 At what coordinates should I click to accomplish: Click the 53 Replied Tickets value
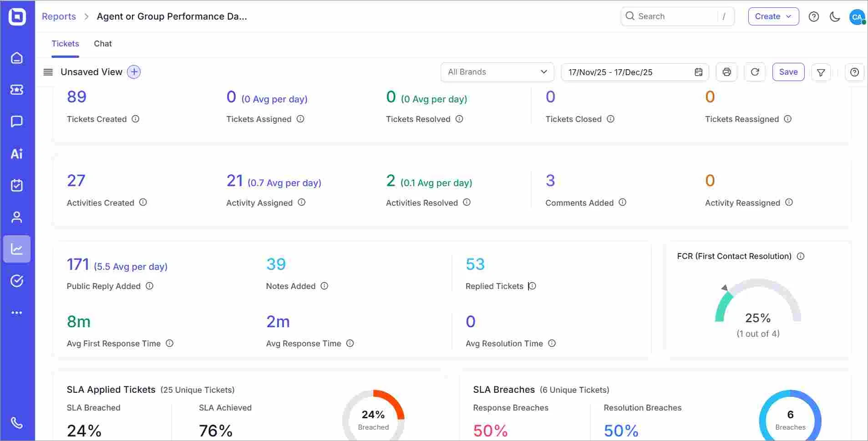[475, 264]
